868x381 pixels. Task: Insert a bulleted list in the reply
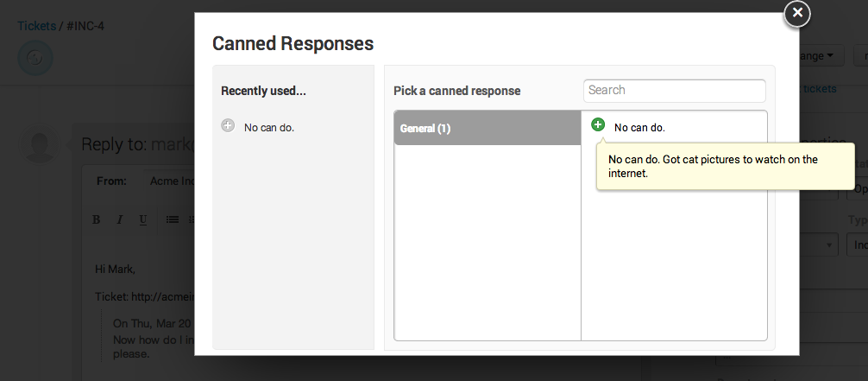click(172, 219)
